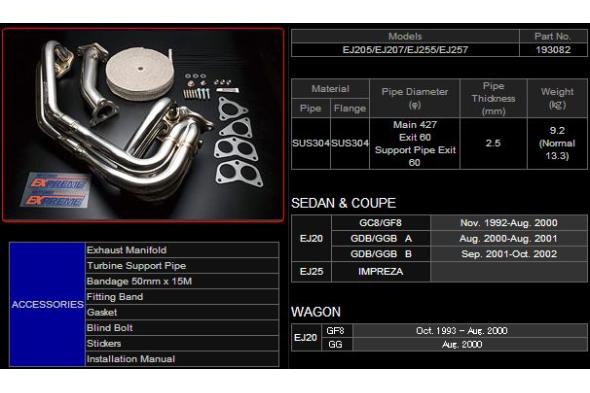Select the Turbine Support Pipe row
The image size is (590, 393).
tap(182, 265)
